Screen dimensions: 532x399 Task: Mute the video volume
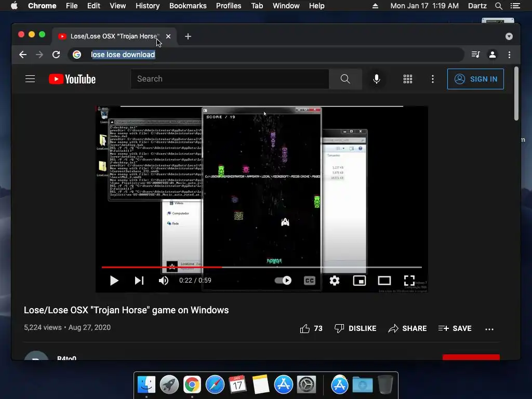point(164,281)
